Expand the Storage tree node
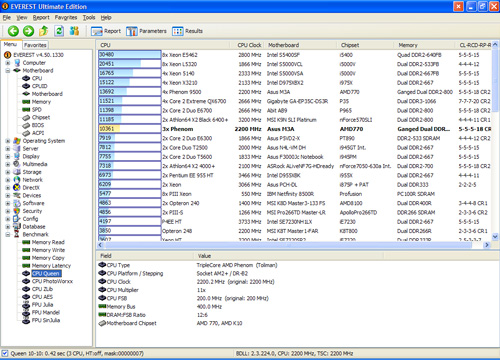 tap(8, 172)
